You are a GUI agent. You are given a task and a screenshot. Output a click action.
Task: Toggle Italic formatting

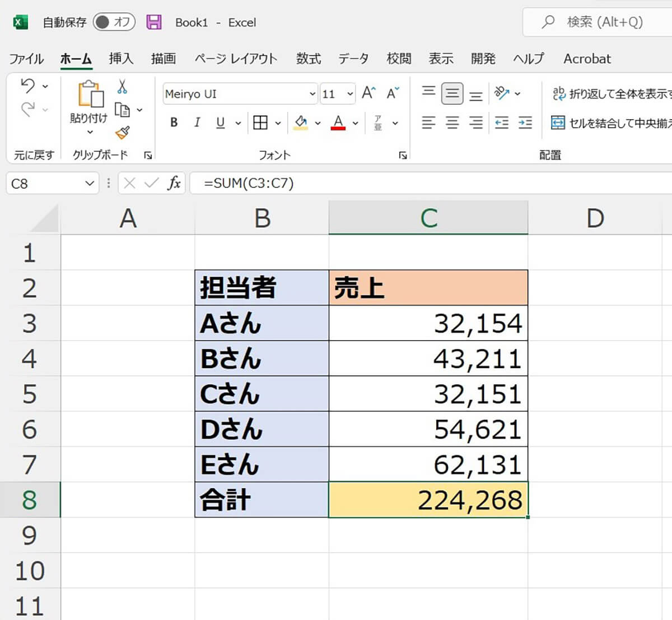pyautogui.click(x=197, y=123)
